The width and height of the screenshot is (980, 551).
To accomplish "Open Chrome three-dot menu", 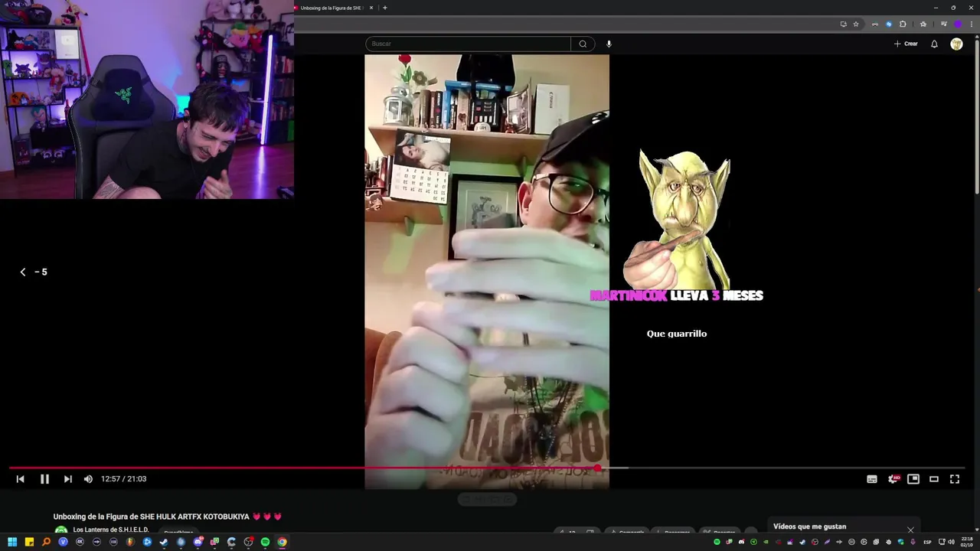I will [x=972, y=24].
